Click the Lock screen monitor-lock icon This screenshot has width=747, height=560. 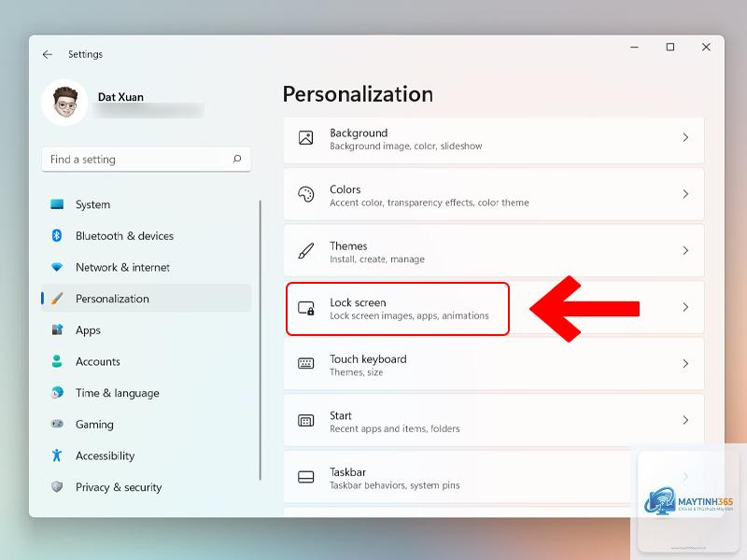[x=306, y=308]
